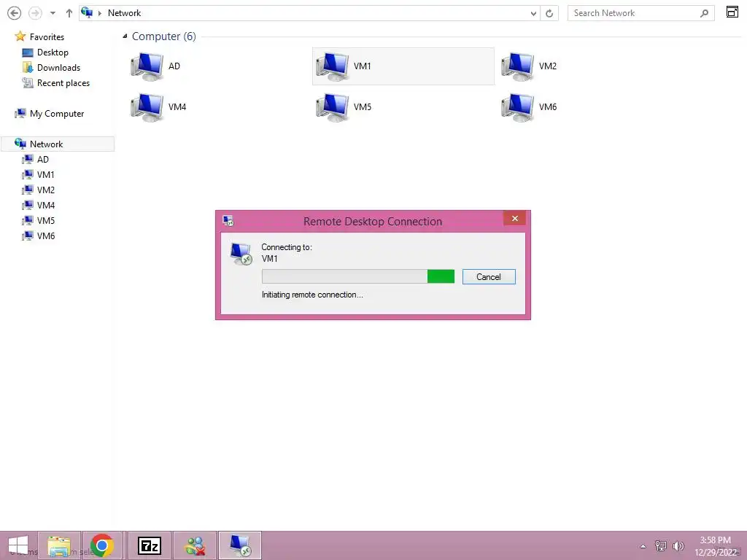This screenshot has width=747, height=560.
Task: Go back in Explorer navigation
Action: click(15, 13)
